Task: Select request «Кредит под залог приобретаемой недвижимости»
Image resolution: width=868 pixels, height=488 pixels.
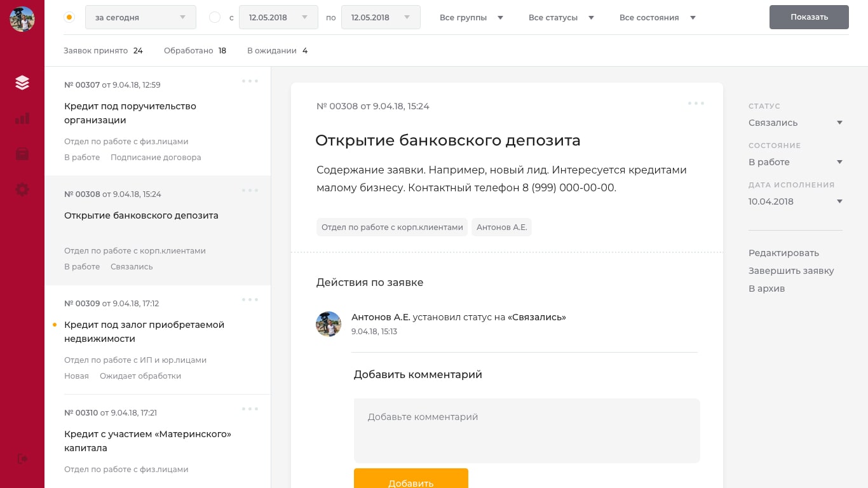Action: pos(144,331)
